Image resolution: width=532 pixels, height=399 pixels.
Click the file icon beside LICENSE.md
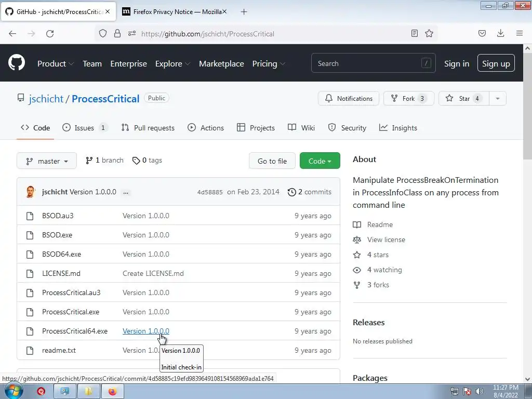click(x=30, y=273)
